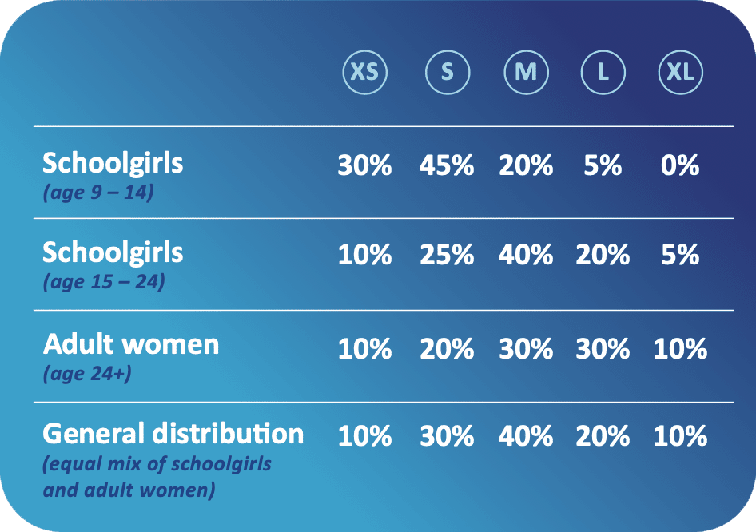The image size is (756, 532).
Task: Click 40% in General distribution row
Action: 526,436
